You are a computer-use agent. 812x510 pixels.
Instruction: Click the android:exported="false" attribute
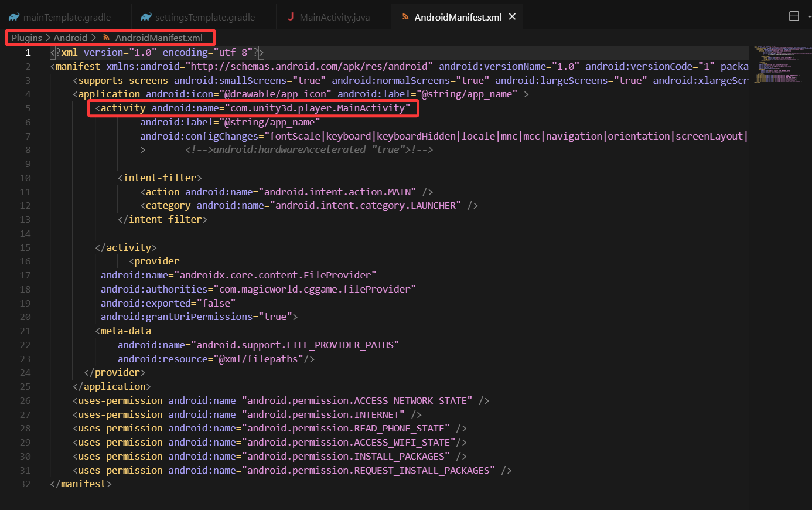click(168, 303)
